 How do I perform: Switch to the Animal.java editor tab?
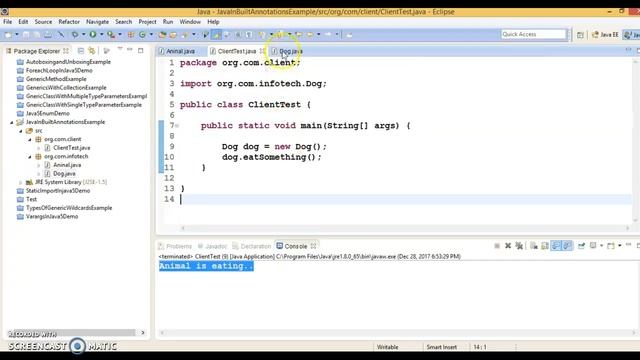click(x=180, y=51)
